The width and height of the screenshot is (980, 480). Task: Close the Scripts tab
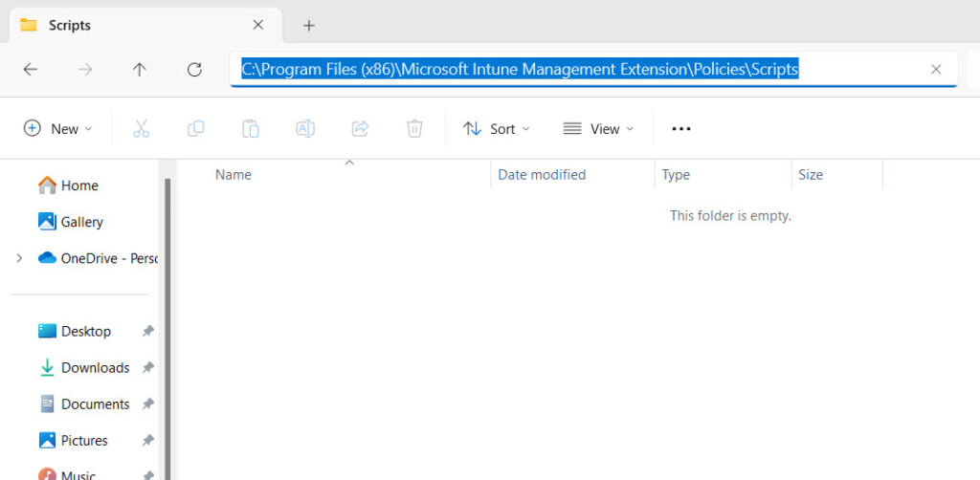coord(257,25)
